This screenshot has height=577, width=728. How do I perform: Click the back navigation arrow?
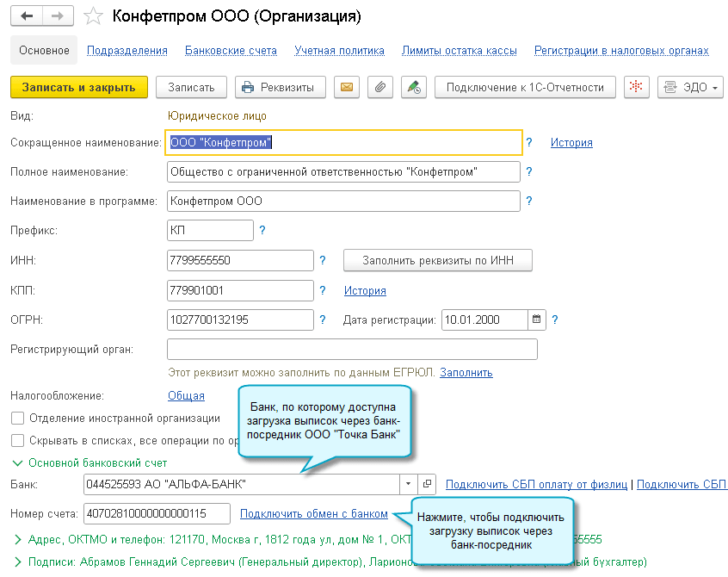(x=27, y=16)
